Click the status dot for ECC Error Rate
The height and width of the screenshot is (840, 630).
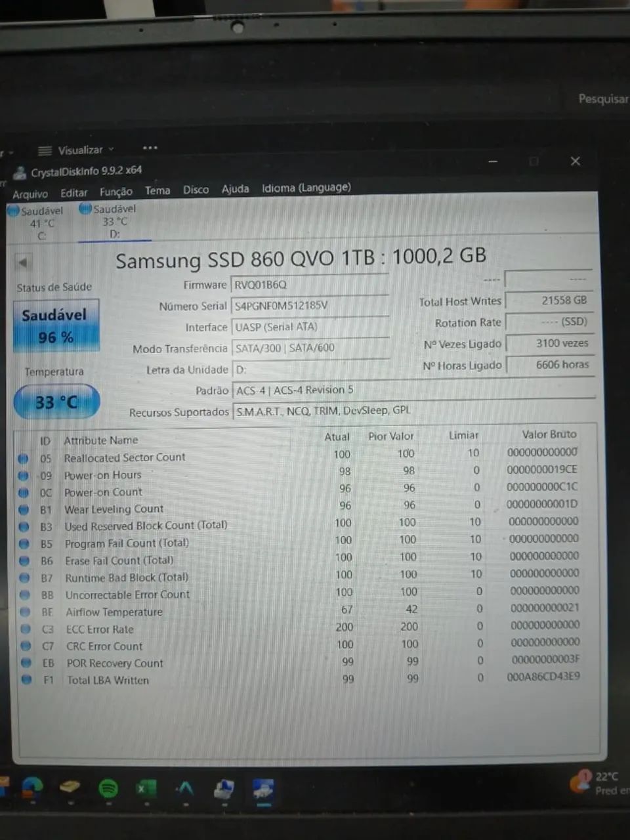(26, 629)
